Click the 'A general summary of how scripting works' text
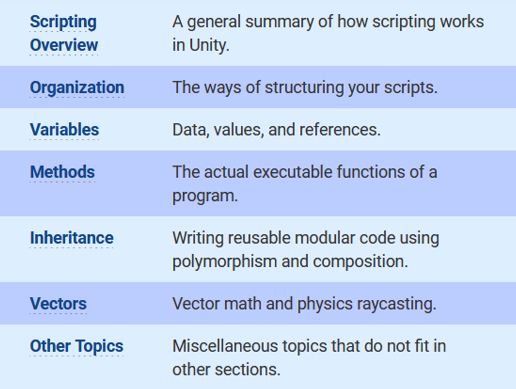516x389 pixels. [328, 22]
